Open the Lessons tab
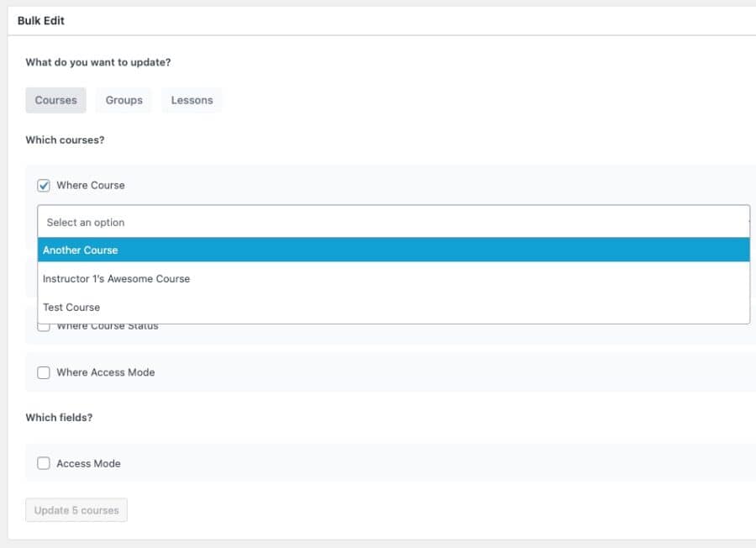This screenshot has height=548, width=756. [x=192, y=100]
